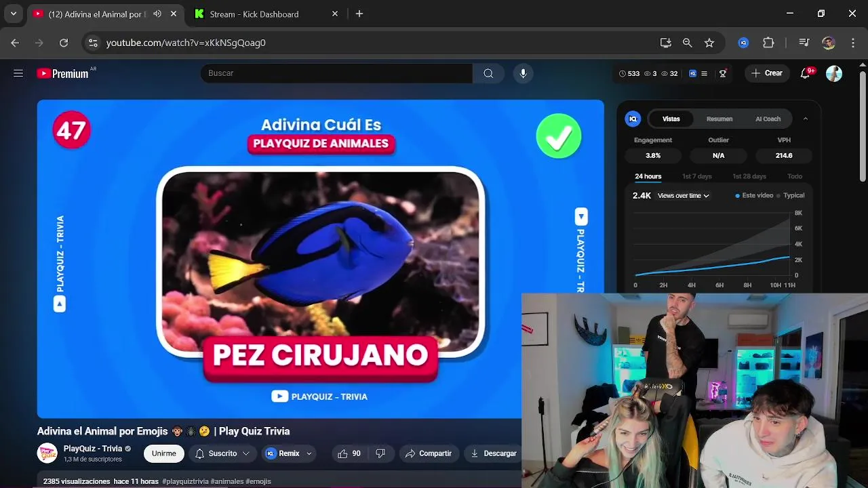Click the install app icon in the address bar

click(x=666, y=43)
